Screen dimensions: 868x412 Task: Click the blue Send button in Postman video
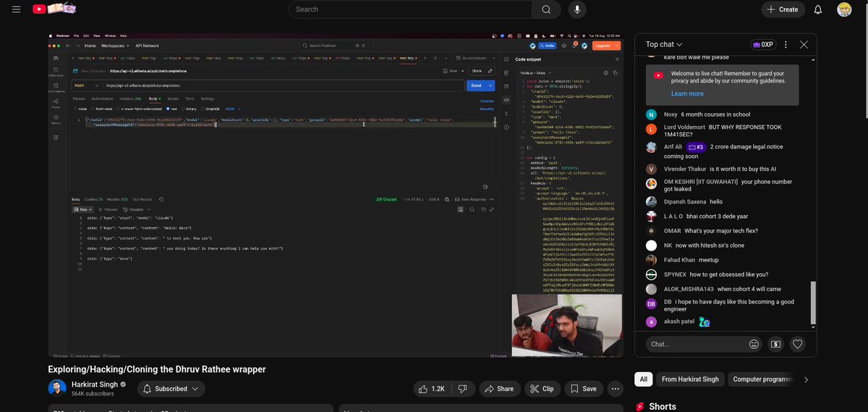pos(476,85)
